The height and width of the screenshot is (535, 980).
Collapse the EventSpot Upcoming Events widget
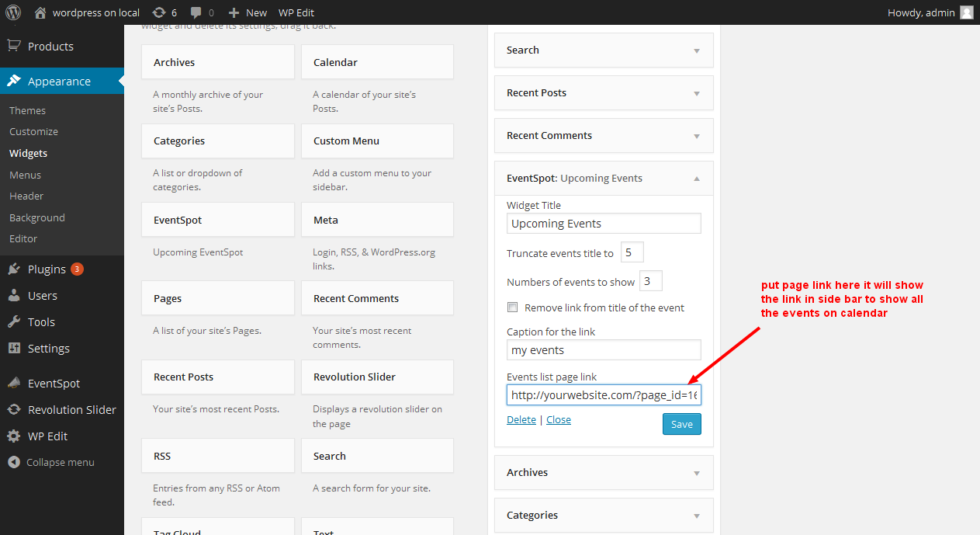pos(697,179)
